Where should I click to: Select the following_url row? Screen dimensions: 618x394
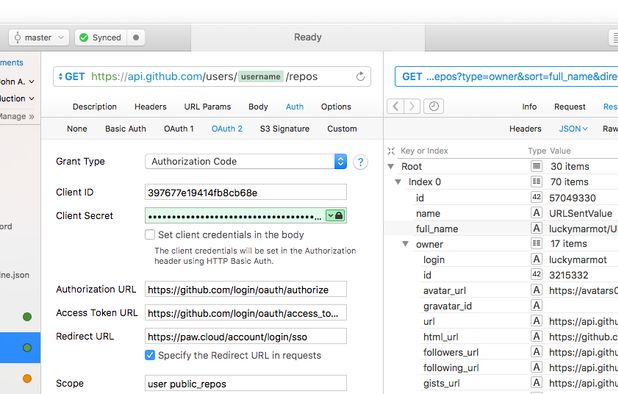pyautogui.click(x=501, y=368)
